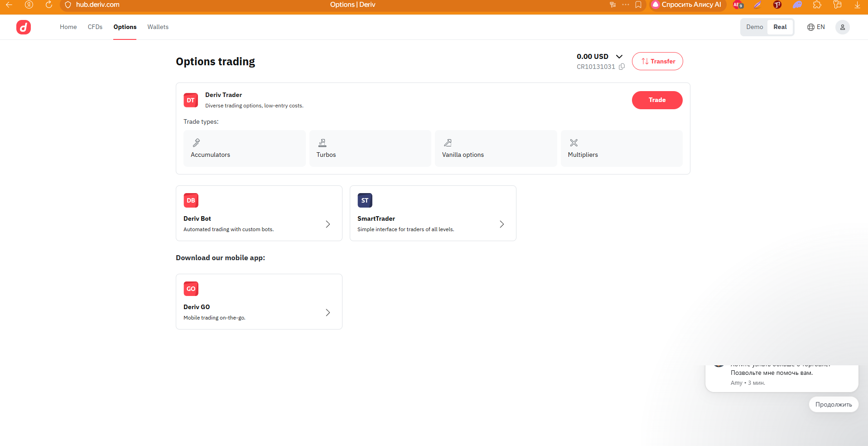Click the Vanilla options icon

pyautogui.click(x=448, y=143)
